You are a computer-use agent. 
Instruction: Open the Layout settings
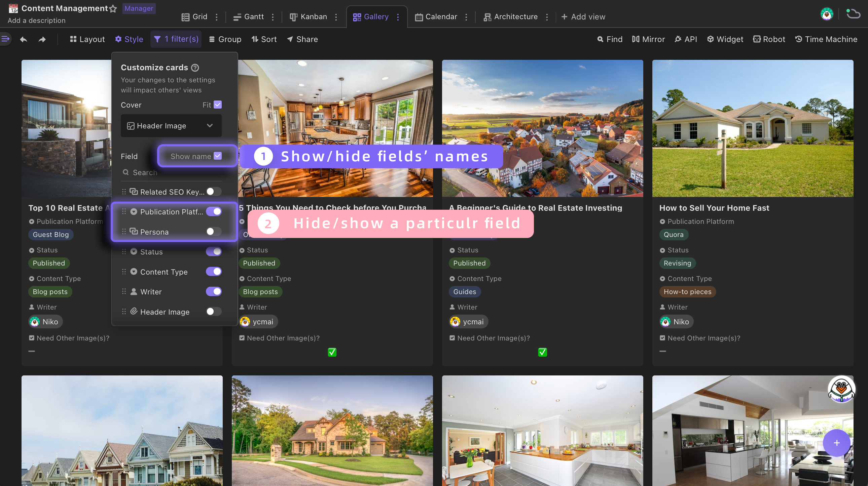click(x=87, y=39)
